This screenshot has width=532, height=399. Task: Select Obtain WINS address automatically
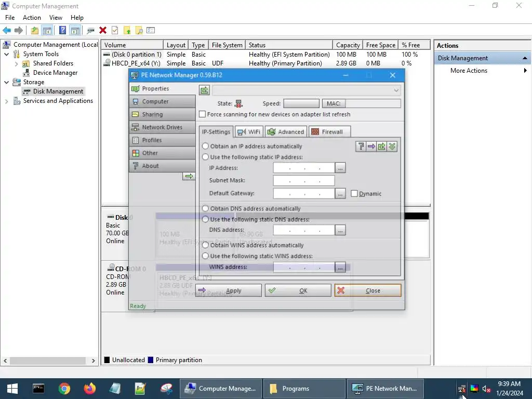click(205, 245)
